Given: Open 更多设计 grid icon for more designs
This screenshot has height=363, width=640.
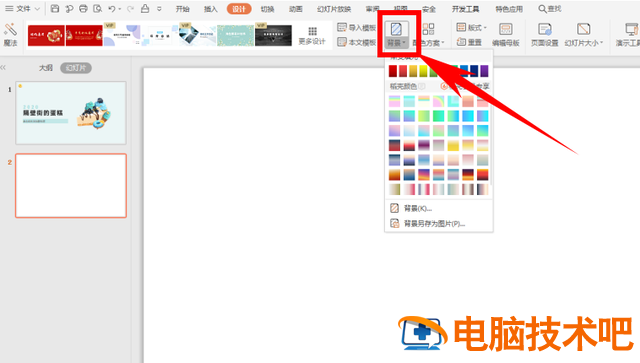Looking at the screenshot, I should [x=312, y=35].
